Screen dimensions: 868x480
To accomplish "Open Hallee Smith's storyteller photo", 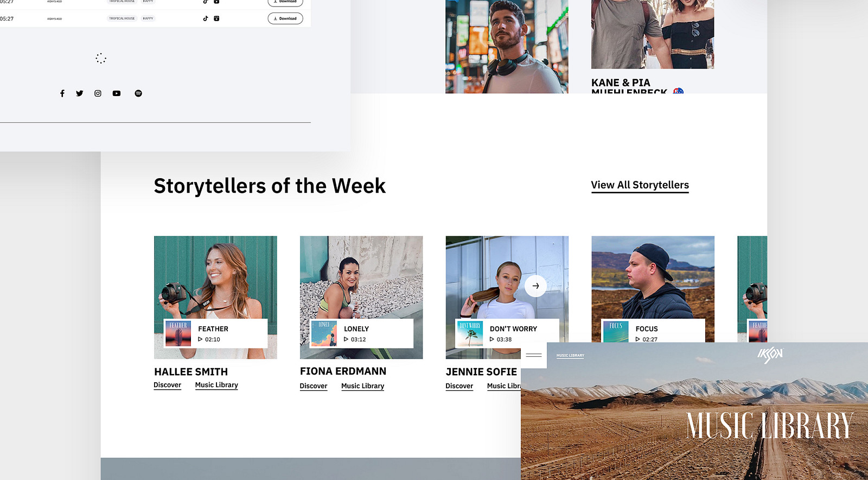I will (215, 277).
